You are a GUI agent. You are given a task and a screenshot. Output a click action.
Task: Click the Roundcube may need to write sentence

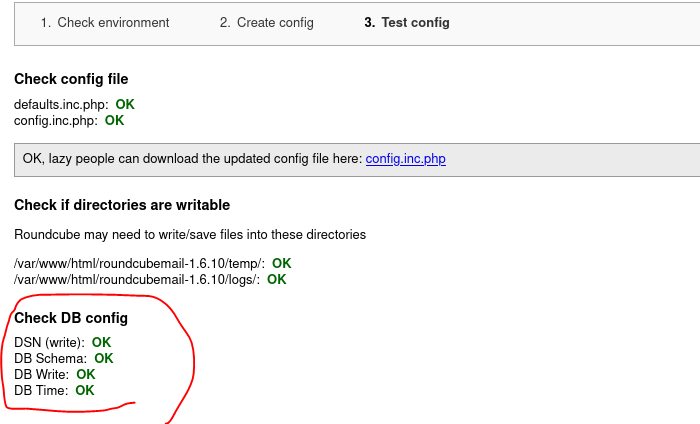tap(190, 235)
